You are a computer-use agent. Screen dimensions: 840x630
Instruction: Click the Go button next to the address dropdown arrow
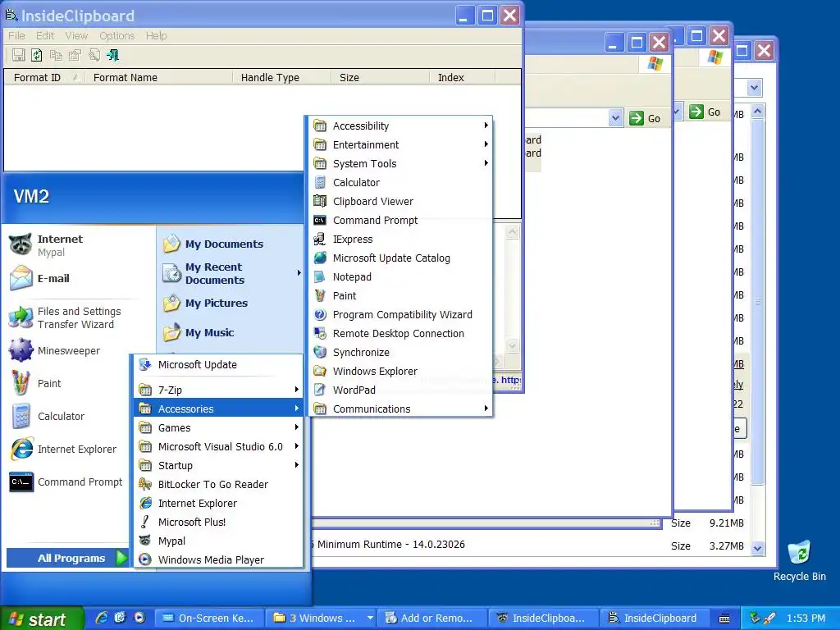coord(645,118)
